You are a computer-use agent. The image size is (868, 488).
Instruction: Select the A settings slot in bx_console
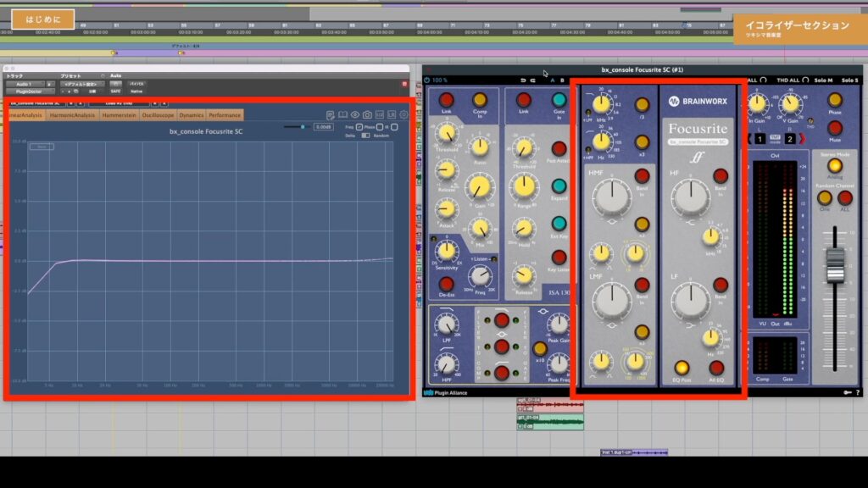553,80
